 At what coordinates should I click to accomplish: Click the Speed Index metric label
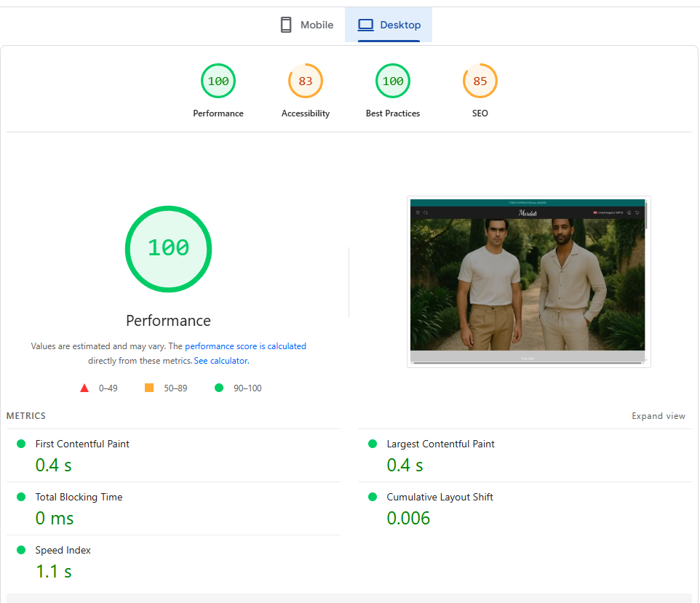[x=63, y=550]
